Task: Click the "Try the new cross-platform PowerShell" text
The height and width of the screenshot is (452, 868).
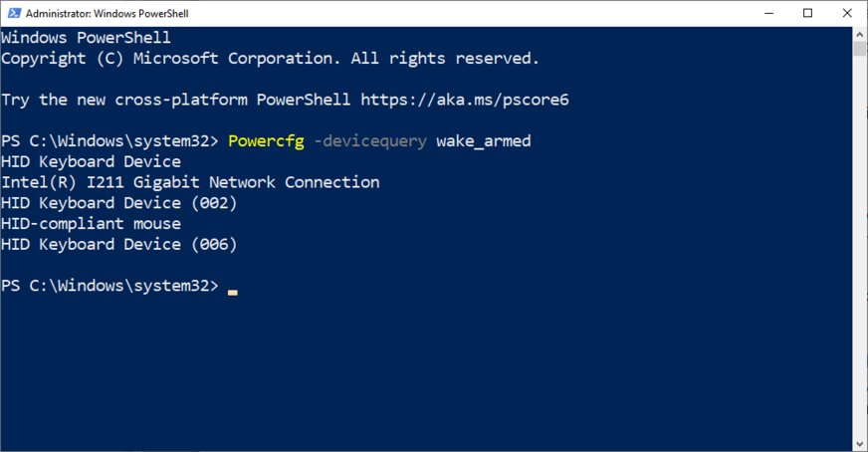Action: pyautogui.click(x=175, y=100)
